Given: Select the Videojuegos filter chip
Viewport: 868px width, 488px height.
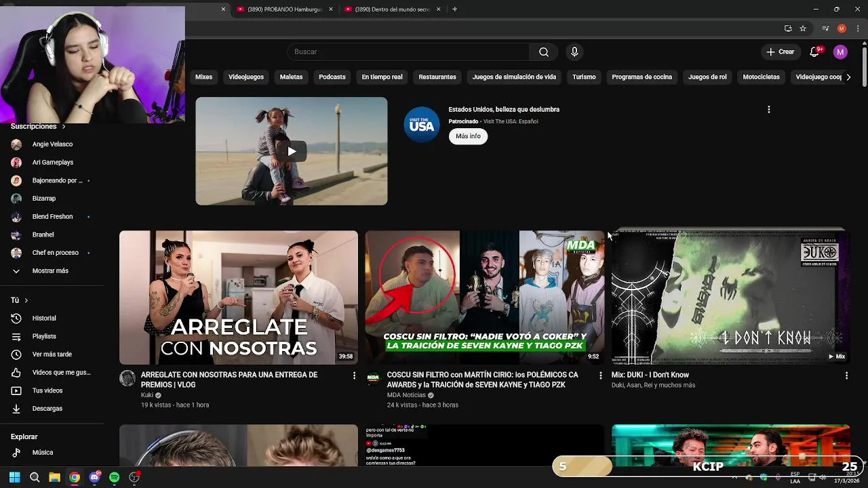Looking at the screenshot, I should pos(246,77).
